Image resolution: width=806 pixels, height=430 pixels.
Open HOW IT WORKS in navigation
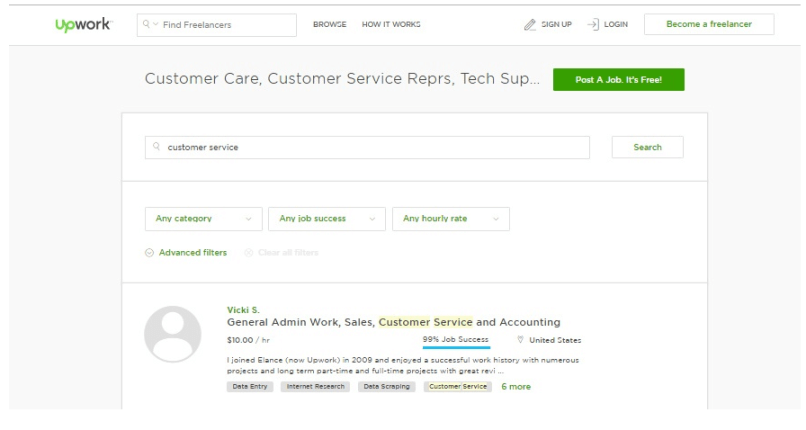point(391,24)
